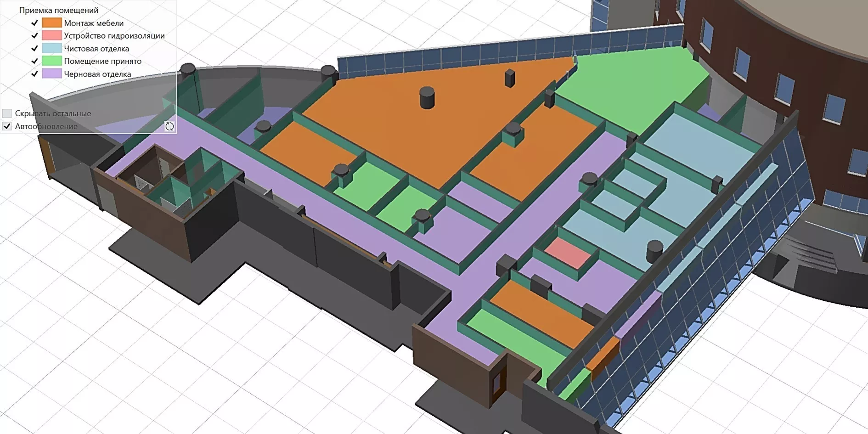
Task: Hide the Чистовая отделка category
Action: point(34,48)
